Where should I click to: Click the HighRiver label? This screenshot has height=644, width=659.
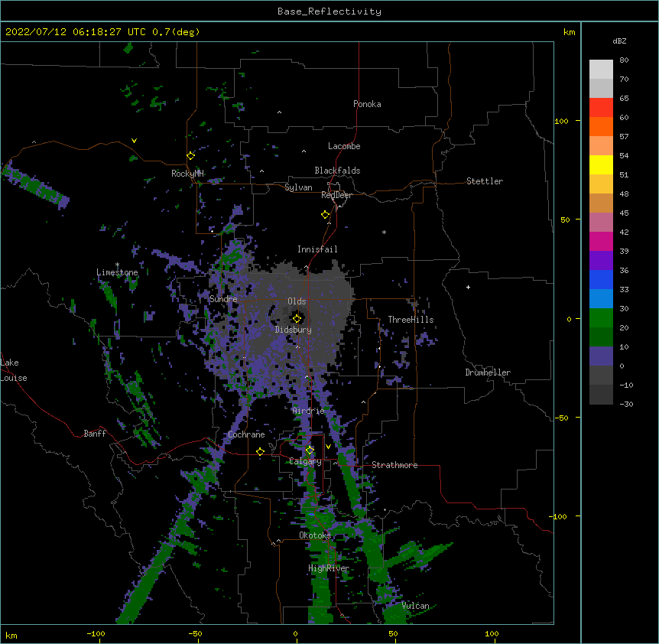pos(329,568)
